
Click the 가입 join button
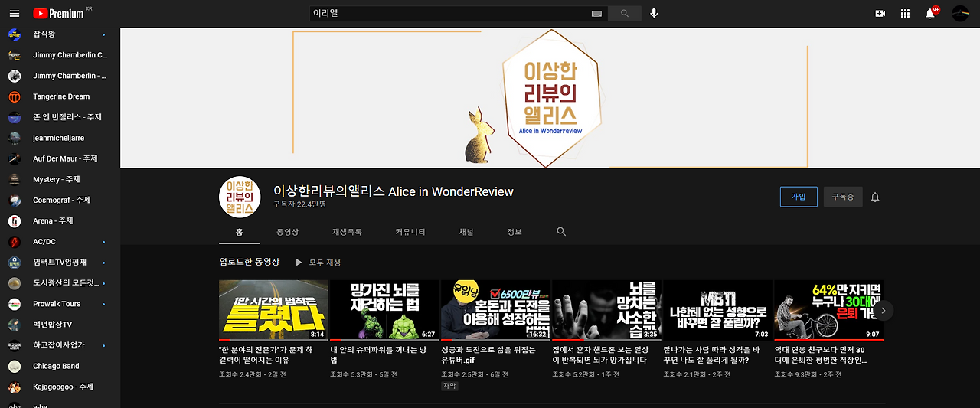coord(799,197)
